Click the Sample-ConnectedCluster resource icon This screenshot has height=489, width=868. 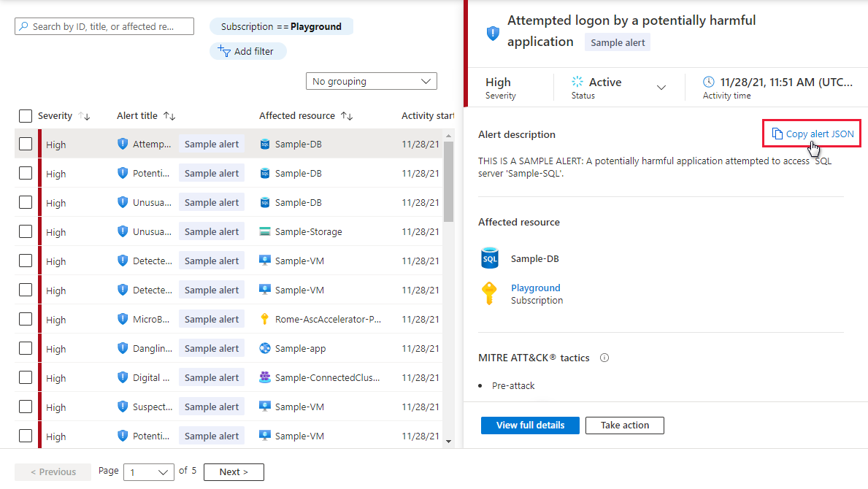(x=265, y=378)
